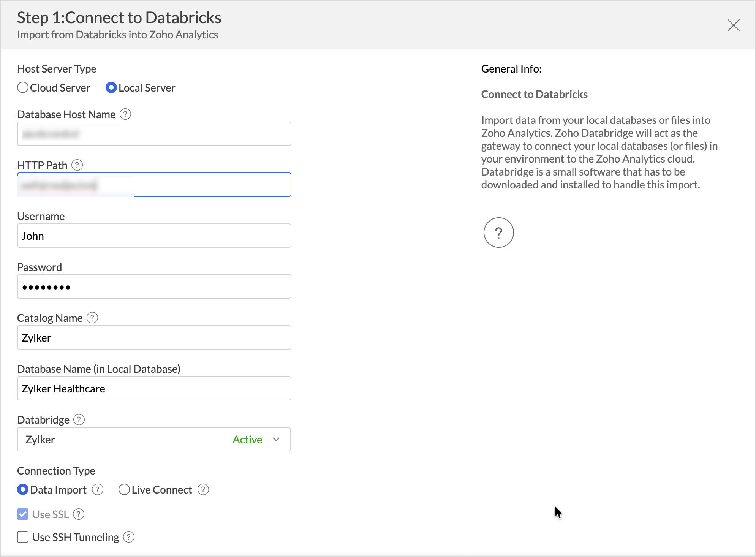
Task: Close the Connect to Databricks dialog
Action: 733,25
